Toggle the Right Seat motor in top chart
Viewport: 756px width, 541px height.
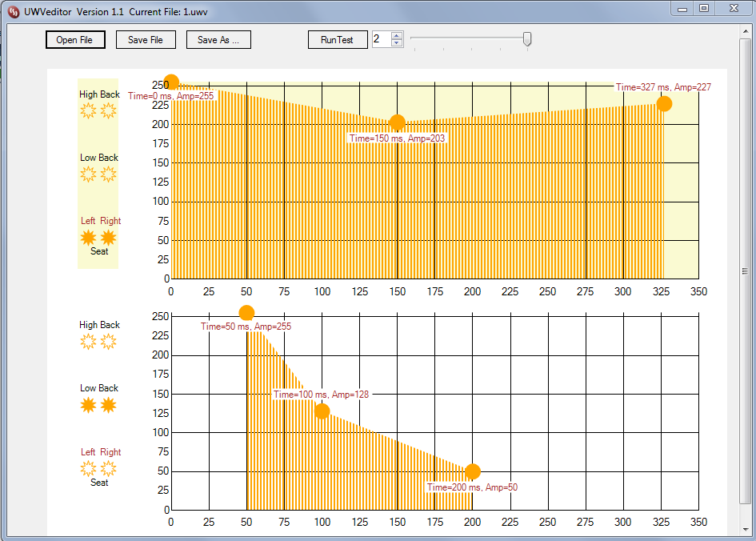[109, 237]
